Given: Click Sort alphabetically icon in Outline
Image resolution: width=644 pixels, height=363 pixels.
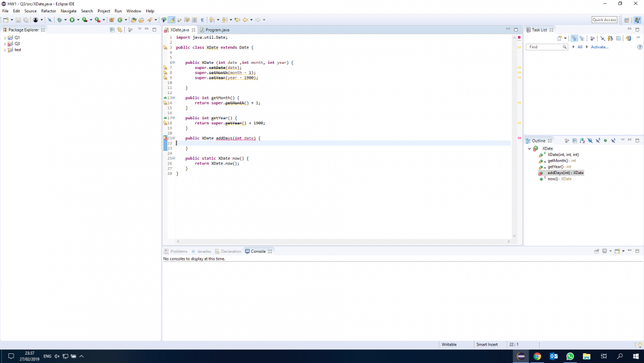Looking at the screenshot, I should tap(582, 141).
